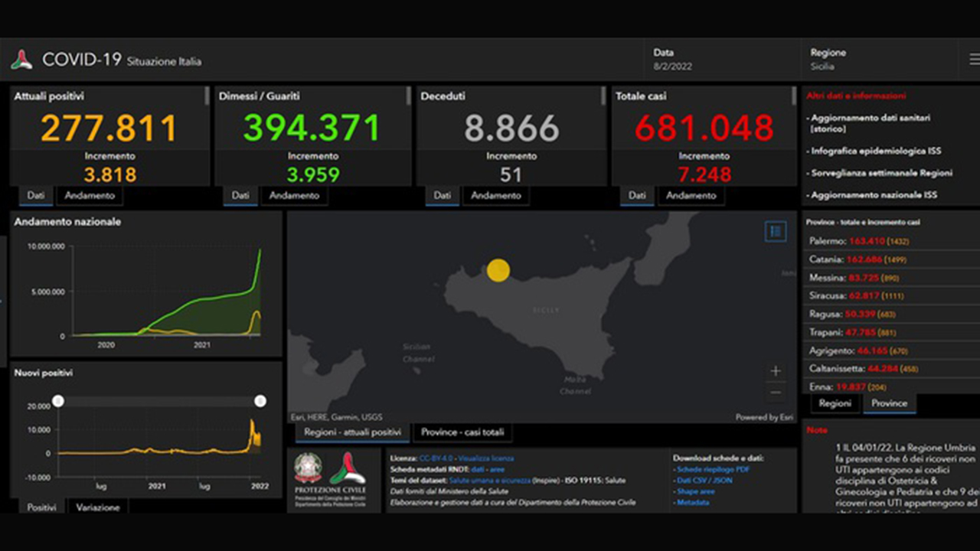The width and height of the screenshot is (980, 551).
Task: Zoom out on the map with minus
Action: coord(775,393)
